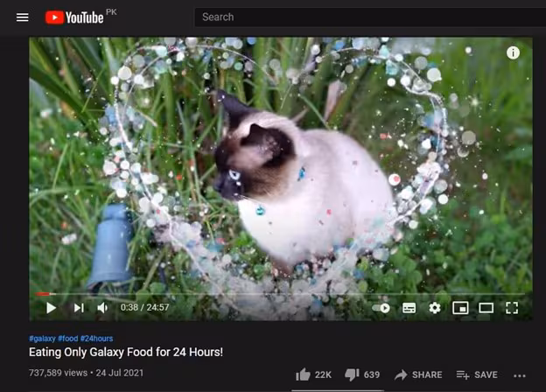Viewport: 546px width, 392px height.
Task: Turn on subtitles/closed captions
Action: [x=409, y=308]
